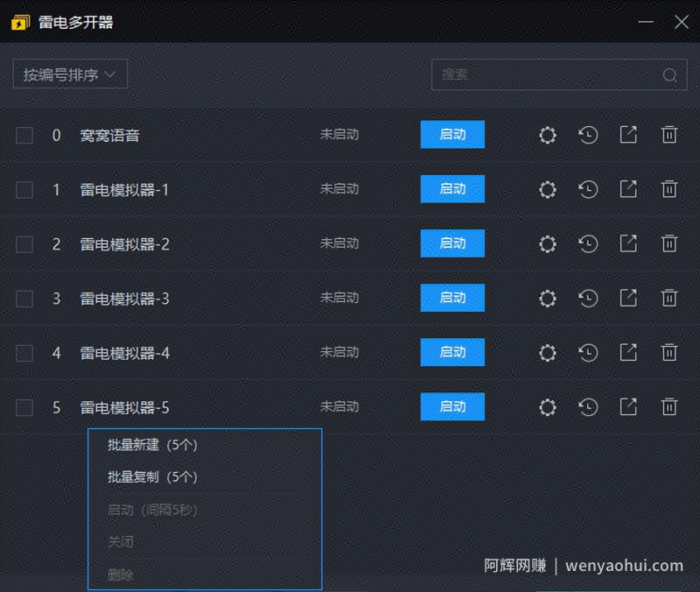
Task: Open backup/restore for 雷电模拟器-4
Action: pyautogui.click(x=588, y=353)
